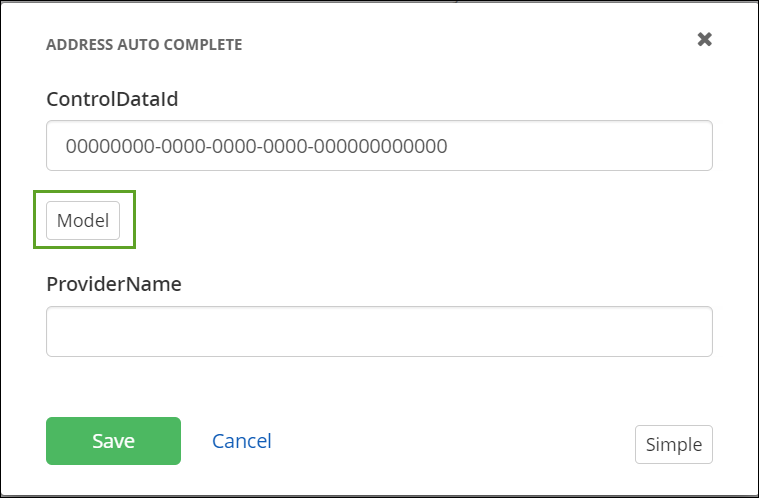Open the Model editor
Image resolution: width=760 pixels, height=498 pixels.
83,221
